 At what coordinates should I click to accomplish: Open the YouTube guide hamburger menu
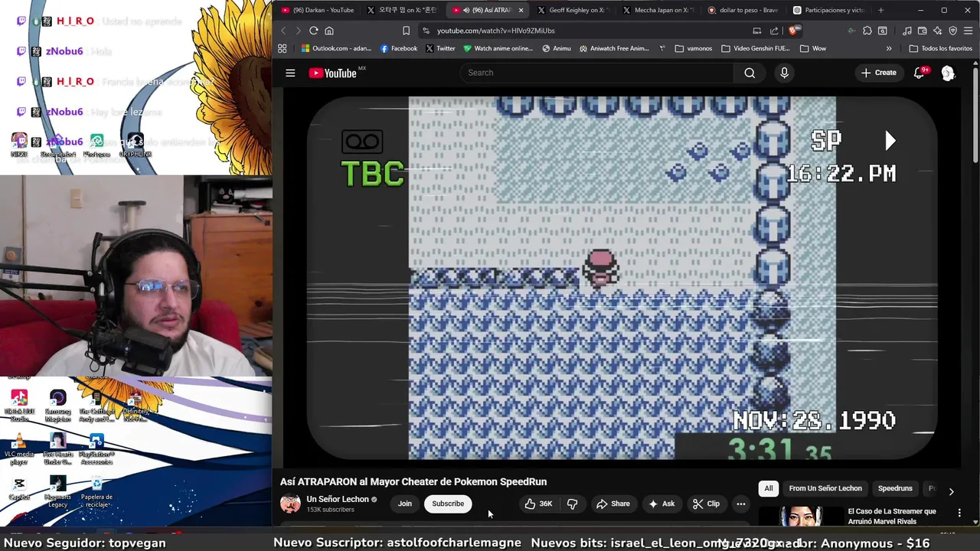pyautogui.click(x=290, y=73)
